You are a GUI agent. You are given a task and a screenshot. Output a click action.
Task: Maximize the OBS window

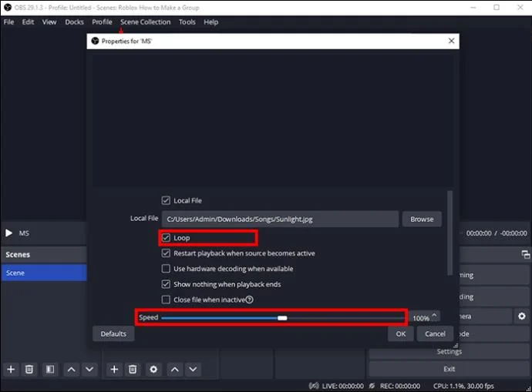point(497,8)
